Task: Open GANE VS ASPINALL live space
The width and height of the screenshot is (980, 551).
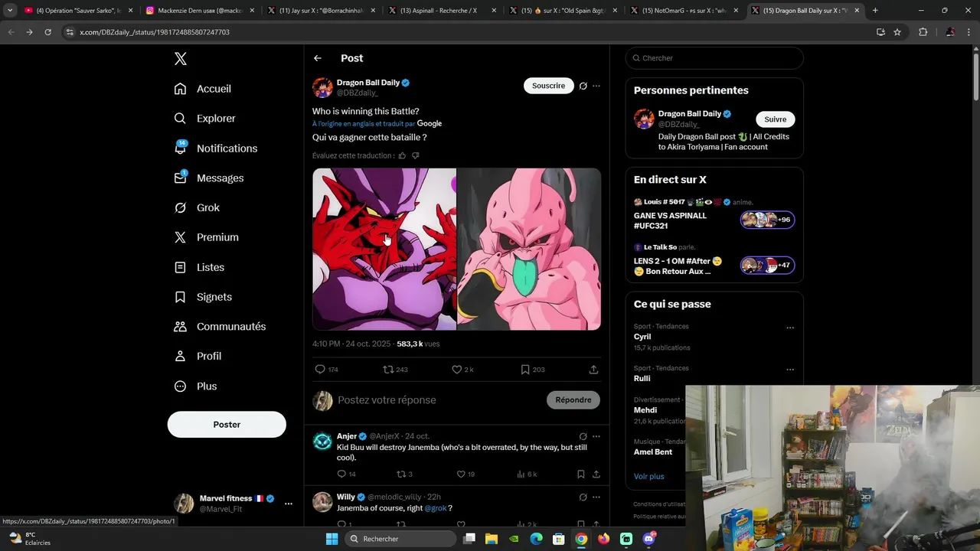Action: 714,215
